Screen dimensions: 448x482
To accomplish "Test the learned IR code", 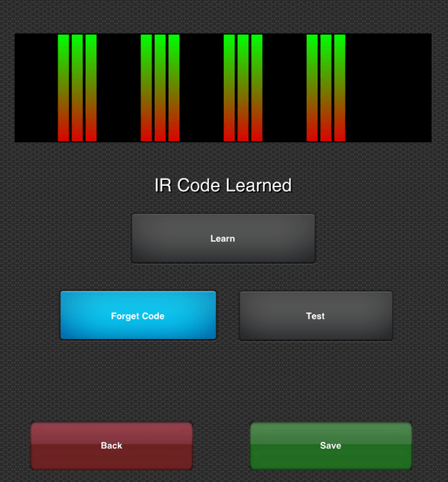I will coord(316,316).
